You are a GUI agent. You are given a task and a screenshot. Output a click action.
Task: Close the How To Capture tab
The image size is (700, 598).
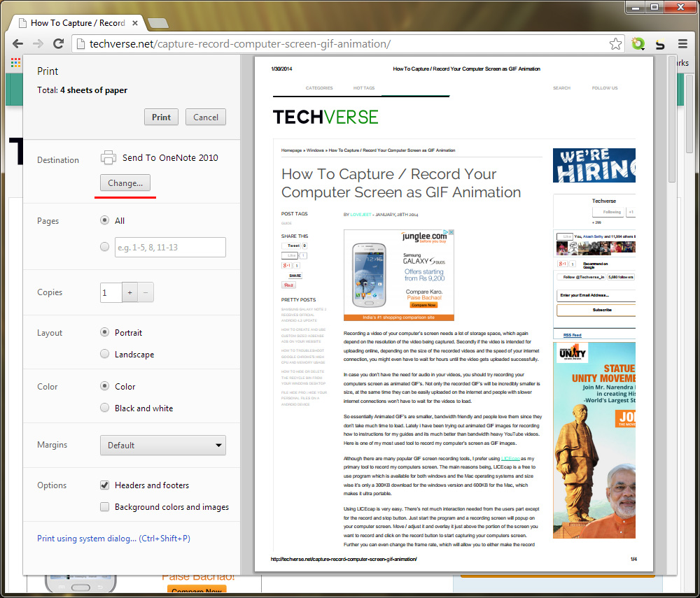[x=135, y=23]
